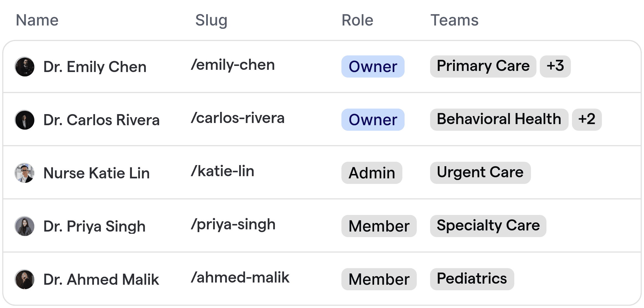The image size is (644, 308).
Task: Click the Behavioral Health team tag
Action: pos(499,120)
